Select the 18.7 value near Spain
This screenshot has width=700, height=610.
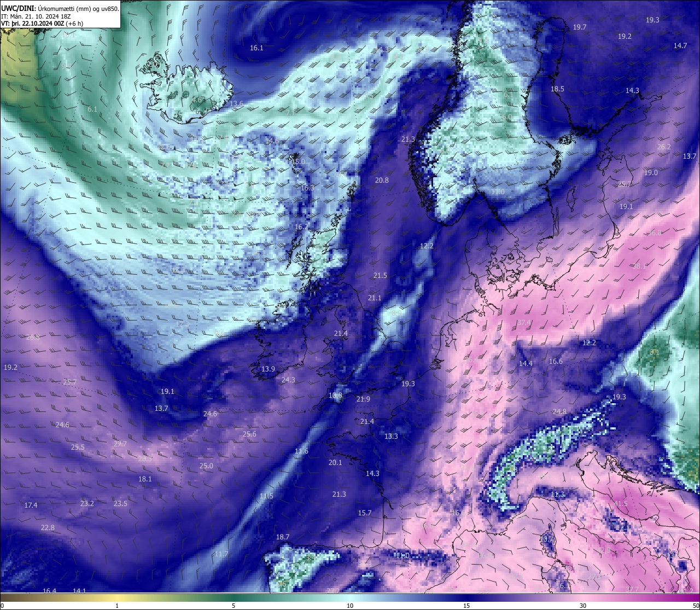[x=283, y=537]
